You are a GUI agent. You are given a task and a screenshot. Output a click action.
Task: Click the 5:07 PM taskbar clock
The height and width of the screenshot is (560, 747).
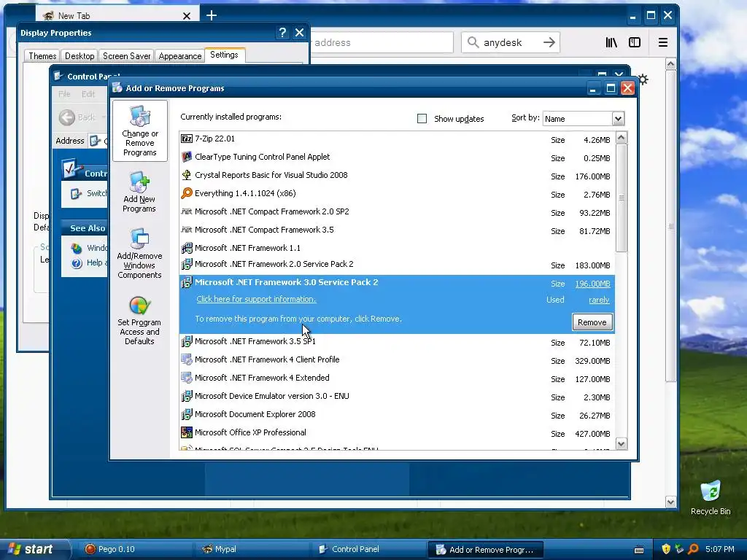click(719, 549)
